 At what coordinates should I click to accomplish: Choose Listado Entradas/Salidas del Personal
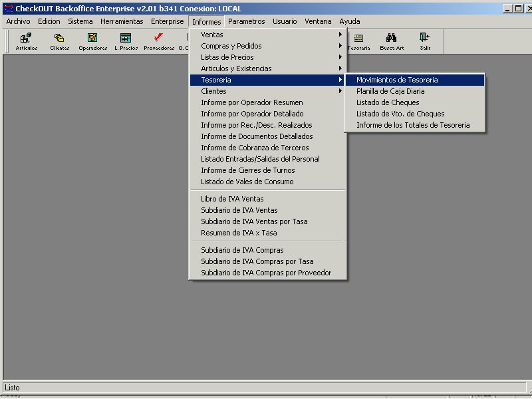(268, 159)
